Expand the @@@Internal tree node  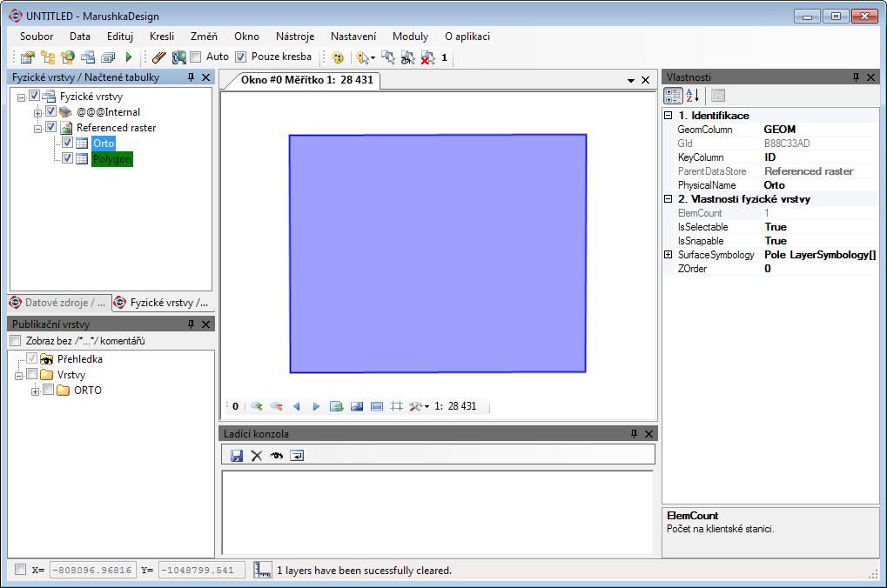pyautogui.click(x=37, y=113)
